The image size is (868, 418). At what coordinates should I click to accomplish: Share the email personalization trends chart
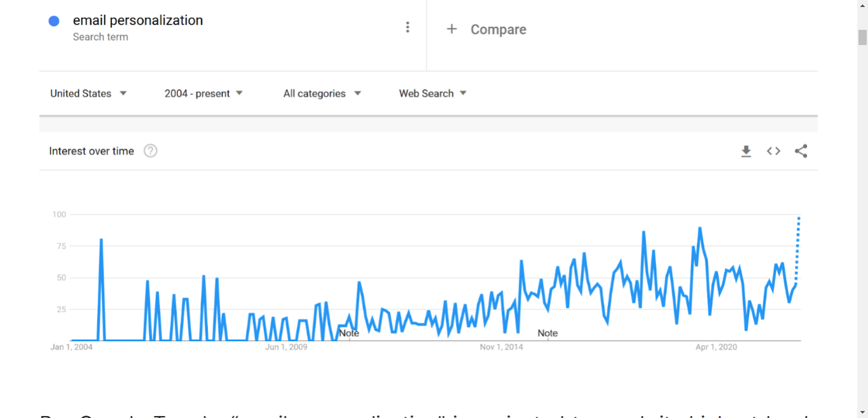(801, 151)
